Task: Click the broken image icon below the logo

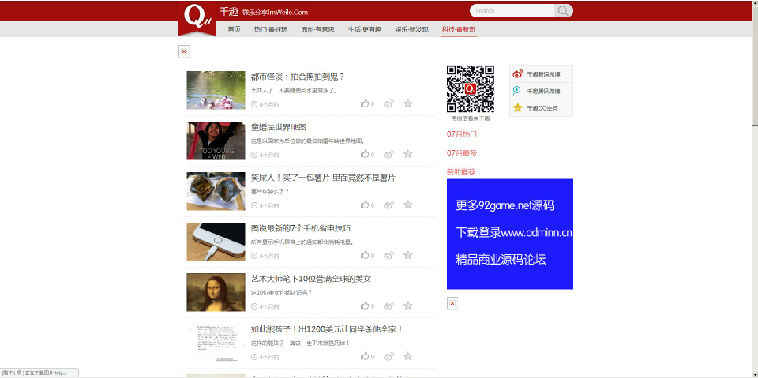Action: click(x=184, y=52)
